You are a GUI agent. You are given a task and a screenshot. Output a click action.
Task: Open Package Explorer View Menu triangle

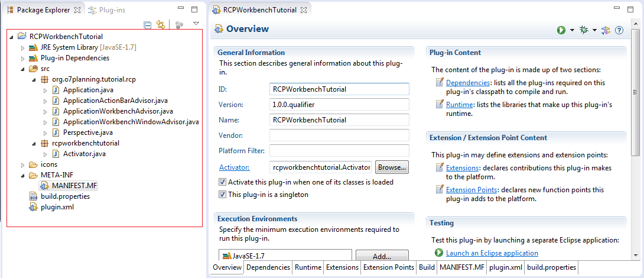click(x=196, y=24)
